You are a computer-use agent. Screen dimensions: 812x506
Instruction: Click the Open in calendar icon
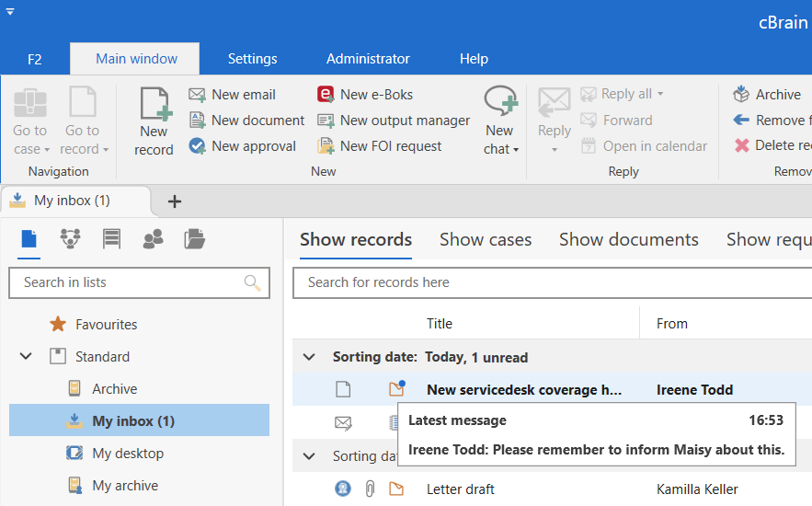coord(589,146)
